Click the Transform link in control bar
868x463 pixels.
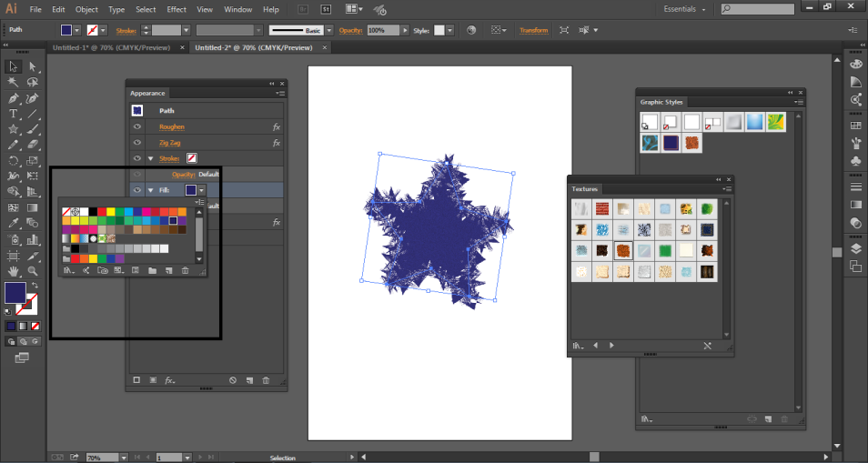tap(533, 30)
